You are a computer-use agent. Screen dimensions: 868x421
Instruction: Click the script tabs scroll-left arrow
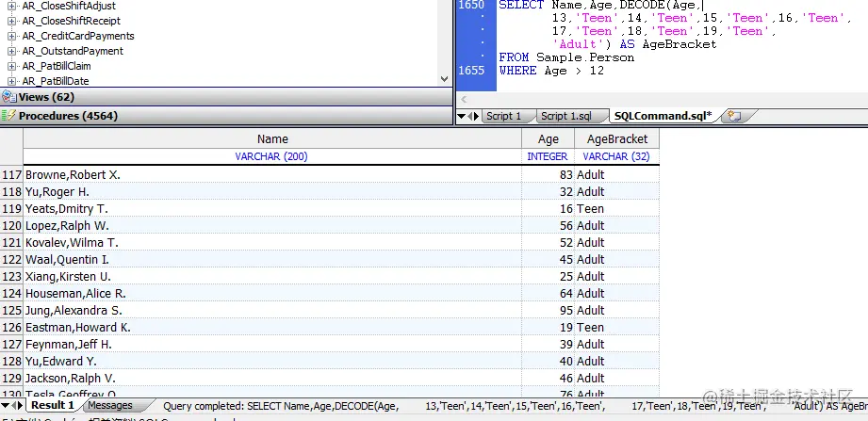click(470, 116)
